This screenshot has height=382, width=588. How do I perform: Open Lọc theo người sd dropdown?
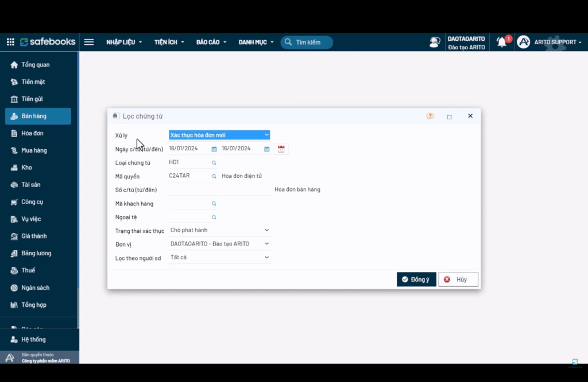pos(219,258)
